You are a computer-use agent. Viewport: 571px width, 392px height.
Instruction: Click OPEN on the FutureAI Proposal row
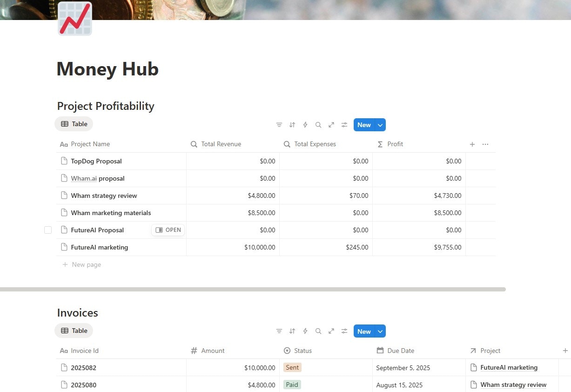pos(168,230)
